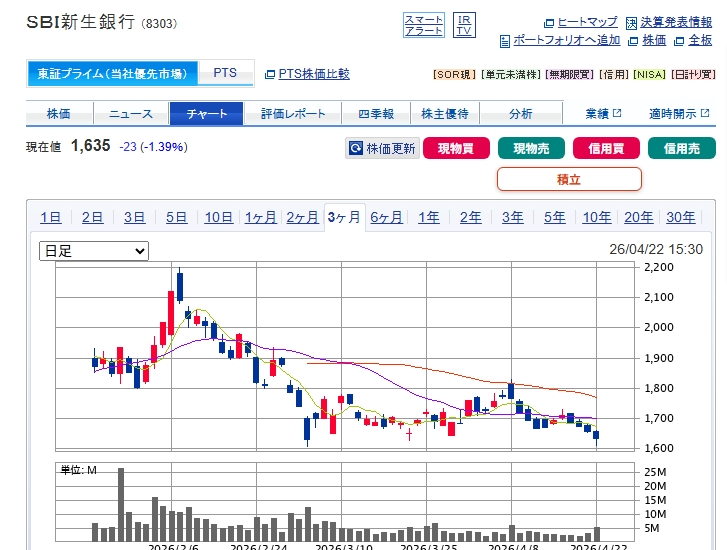Select the 6ヶ月 chart period
727x550 pixels.
click(x=386, y=218)
